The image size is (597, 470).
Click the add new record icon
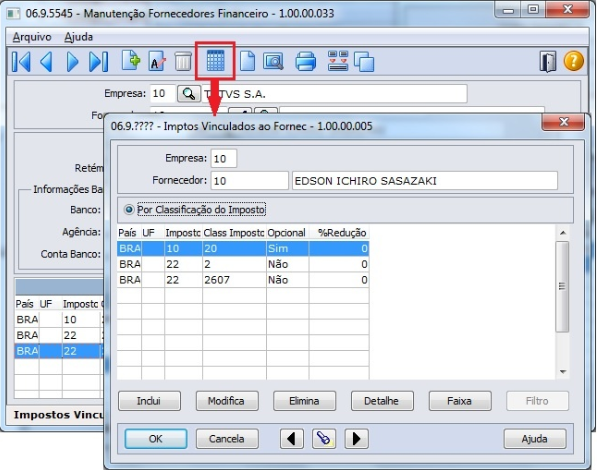click(x=131, y=61)
